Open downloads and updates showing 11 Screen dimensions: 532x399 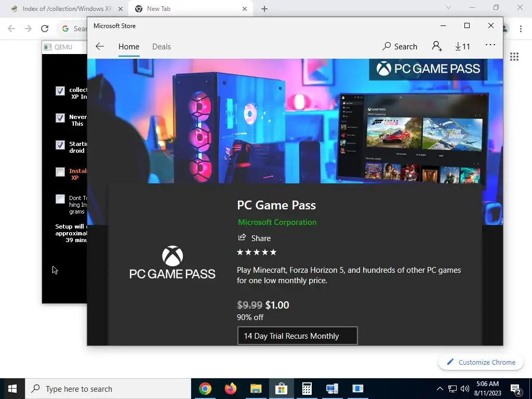[462, 46]
